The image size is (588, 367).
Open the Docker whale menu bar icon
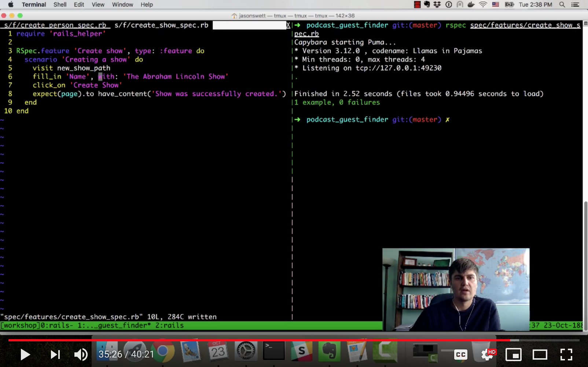[x=471, y=4]
